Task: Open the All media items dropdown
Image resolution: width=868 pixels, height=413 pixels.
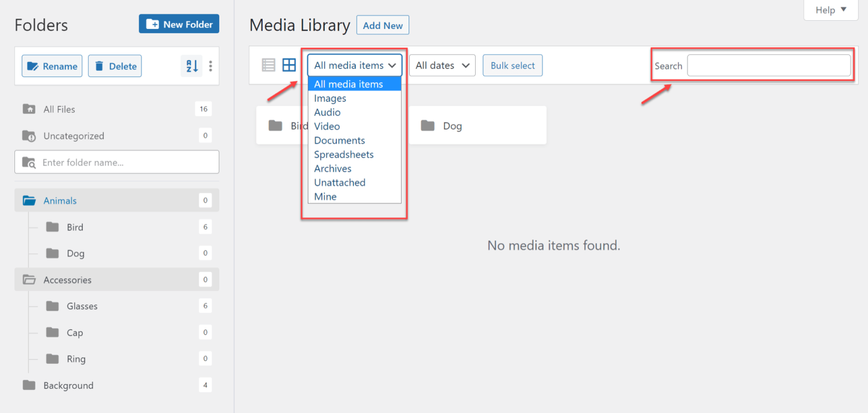Action: click(x=354, y=65)
